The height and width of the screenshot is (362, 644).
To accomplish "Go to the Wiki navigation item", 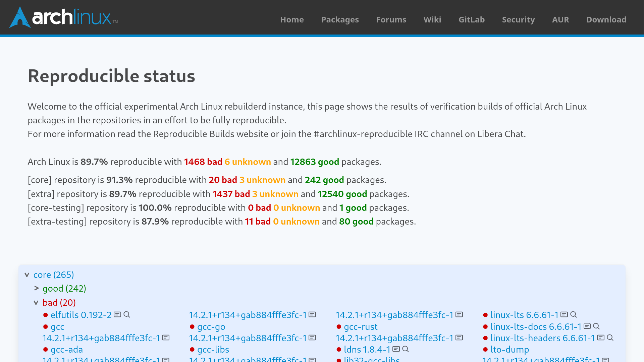I will (x=432, y=19).
